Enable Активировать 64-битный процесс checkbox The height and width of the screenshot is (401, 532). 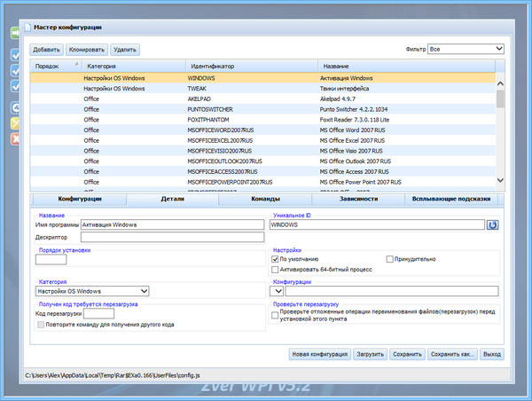pyautogui.click(x=276, y=269)
